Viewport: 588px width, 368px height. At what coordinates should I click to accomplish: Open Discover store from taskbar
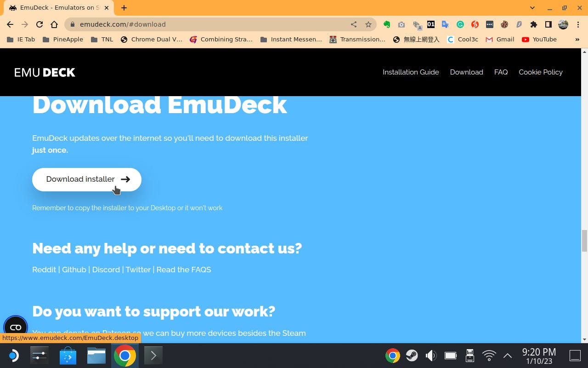pyautogui.click(x=68, y=356)
